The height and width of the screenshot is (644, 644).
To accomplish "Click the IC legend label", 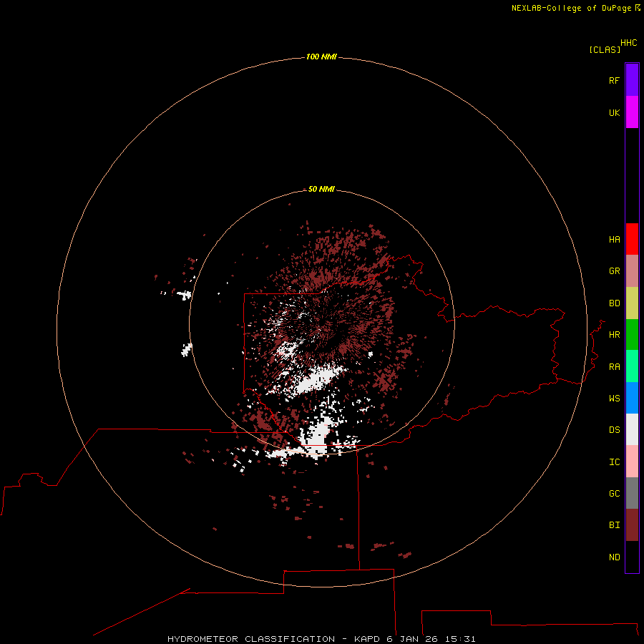I will (614, 462).
